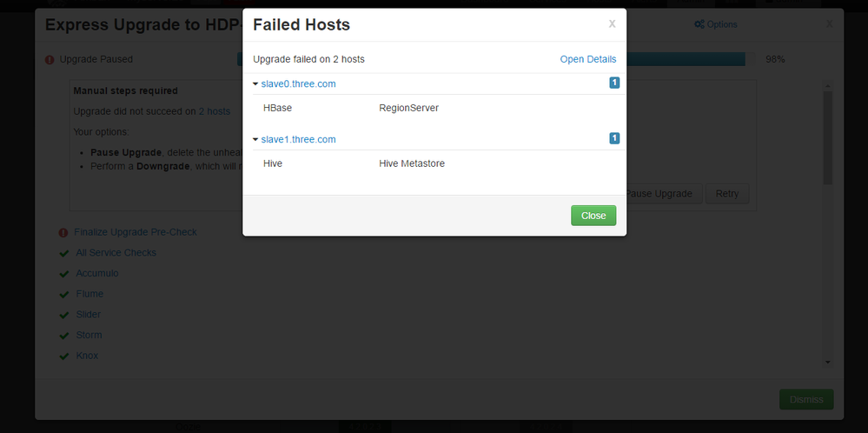This screenshot has width=868, height=433.
Task: Open the slave0.three.com host link
Action: click(x=298, y=84)
